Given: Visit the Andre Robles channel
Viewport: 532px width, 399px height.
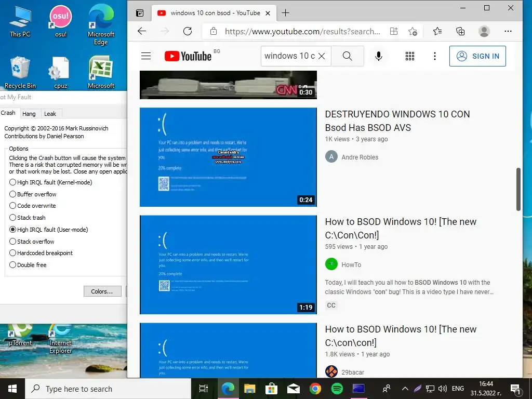Looking at the screenshot, I should pos(360,157).
